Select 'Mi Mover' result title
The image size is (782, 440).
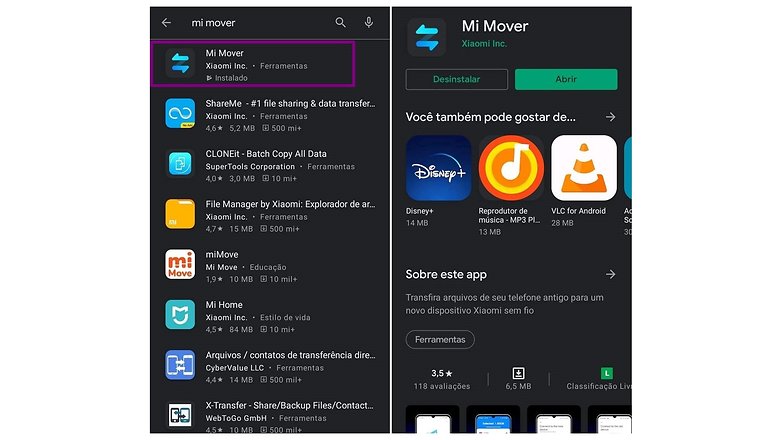(224, 53)
